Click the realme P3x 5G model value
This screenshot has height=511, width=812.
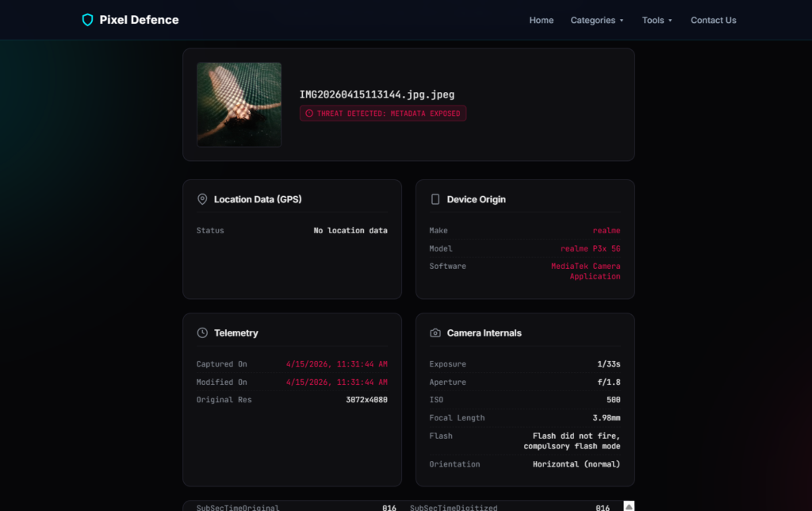point(590,248)
